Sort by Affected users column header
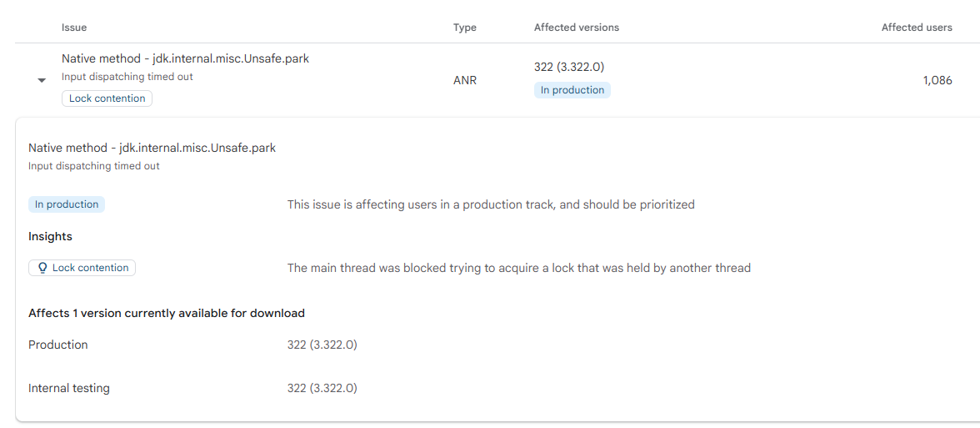 tap(917, 28)
